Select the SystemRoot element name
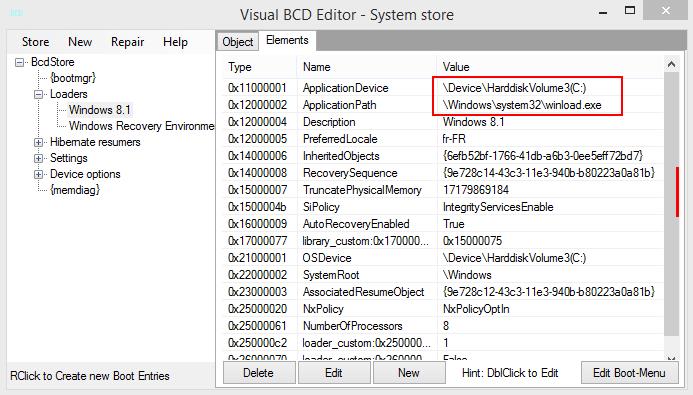Image resolution: width=693 pixels, height=395 pixels. pos(331,275)
